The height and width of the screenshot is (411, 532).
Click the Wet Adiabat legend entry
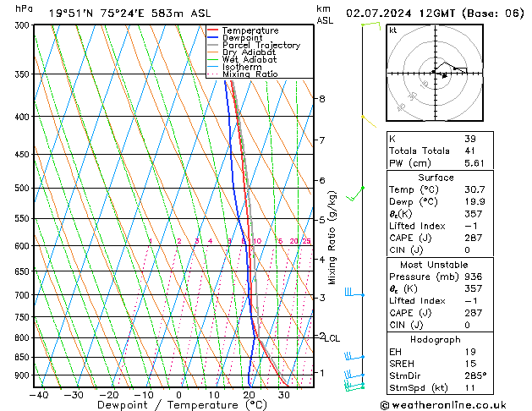248,60
